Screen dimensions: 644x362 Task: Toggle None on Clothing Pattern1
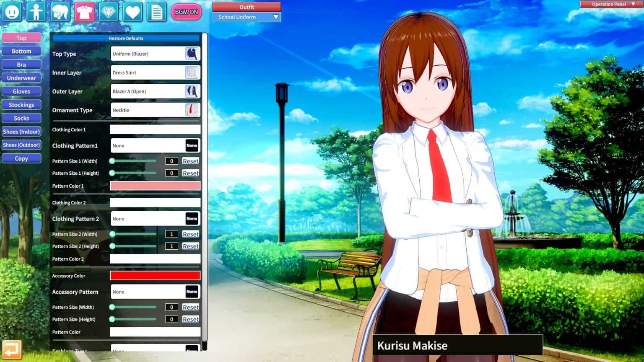pos(192,145)
